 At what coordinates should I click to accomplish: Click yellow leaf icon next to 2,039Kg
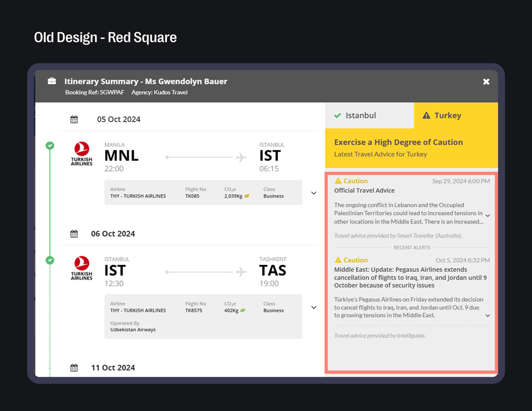(247, 196)
